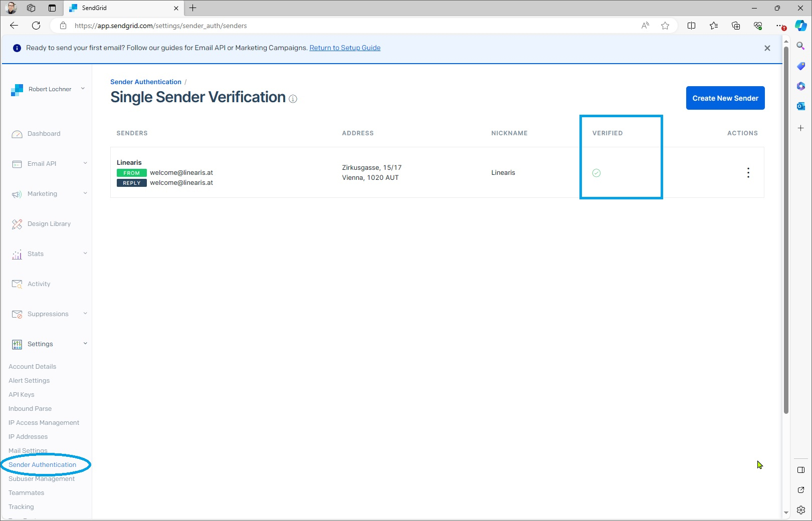The width and height of the screenshot is (812, 521).
Task: Expand the Marketing menu chevron
Action: (85, 193)
